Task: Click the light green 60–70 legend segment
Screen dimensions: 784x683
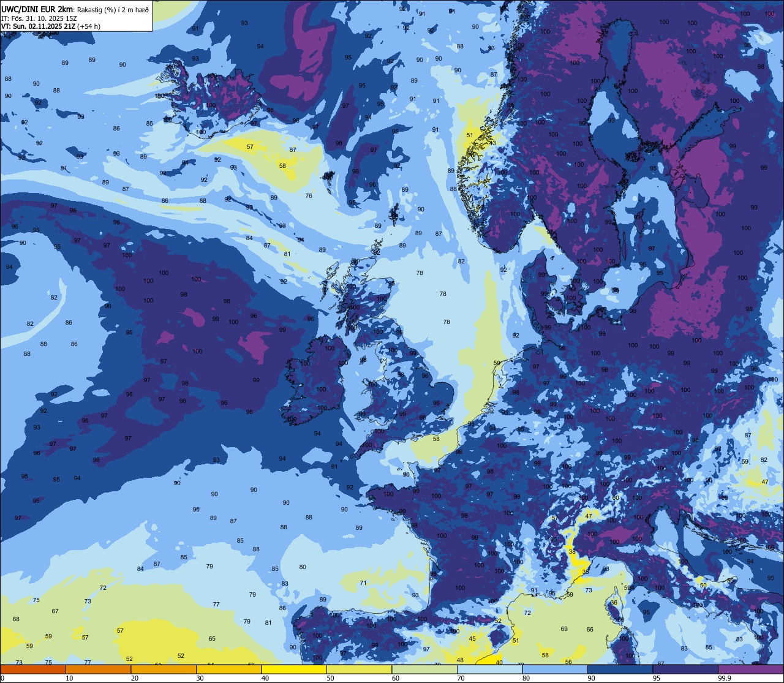Action: pyautogui.click(x=424, y=670)
